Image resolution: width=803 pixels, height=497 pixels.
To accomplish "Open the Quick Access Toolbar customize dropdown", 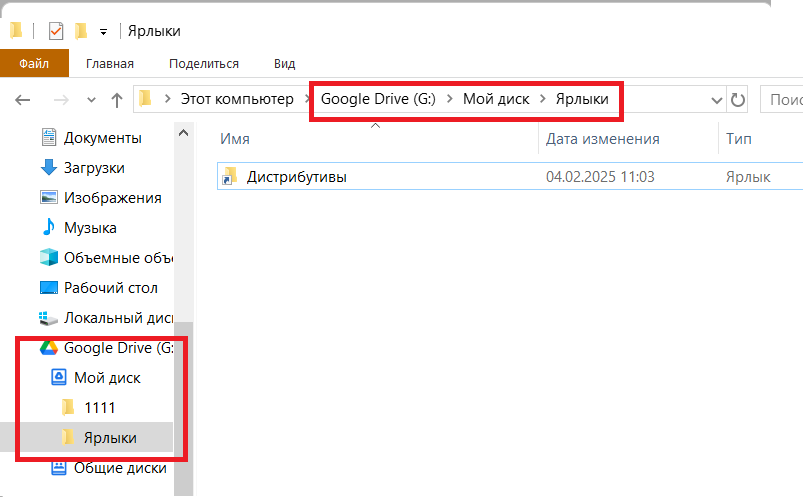I will tap(103, 32).
